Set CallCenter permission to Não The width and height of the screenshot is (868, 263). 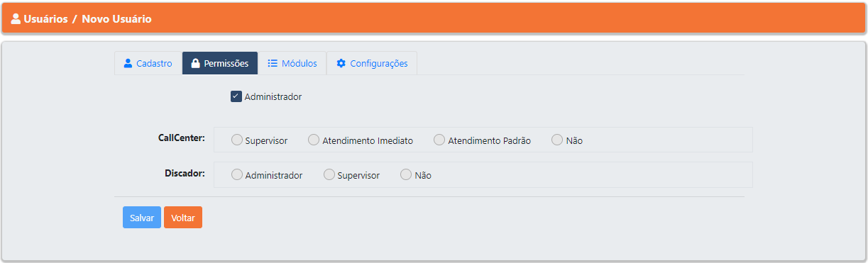point(557,140)
